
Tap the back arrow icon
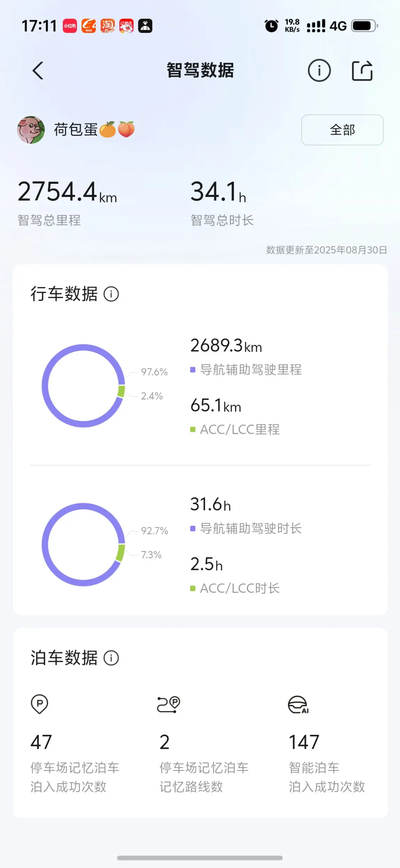(x=38, y=71)
